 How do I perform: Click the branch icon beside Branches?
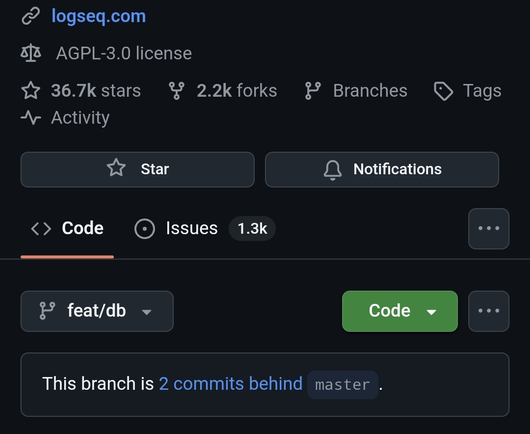tap(313, 91)
